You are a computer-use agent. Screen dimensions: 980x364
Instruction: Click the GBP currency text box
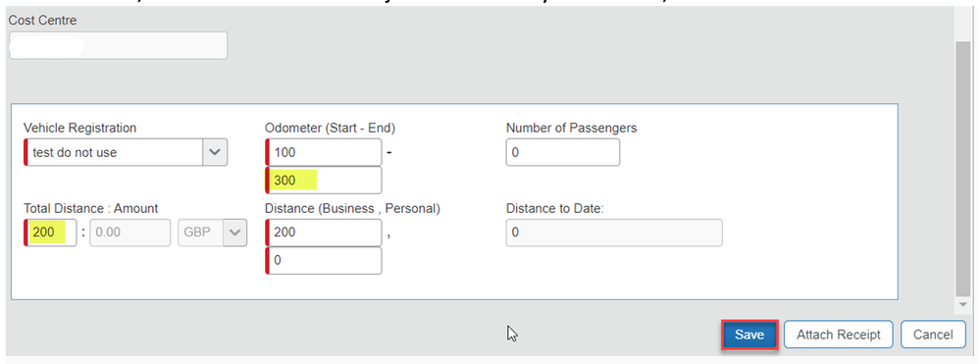coord(201,233)
